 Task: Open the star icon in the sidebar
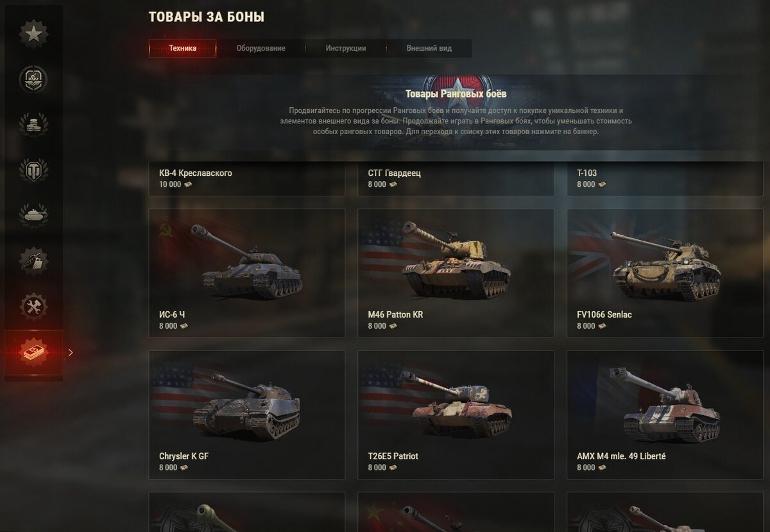(x=33, y=34)
